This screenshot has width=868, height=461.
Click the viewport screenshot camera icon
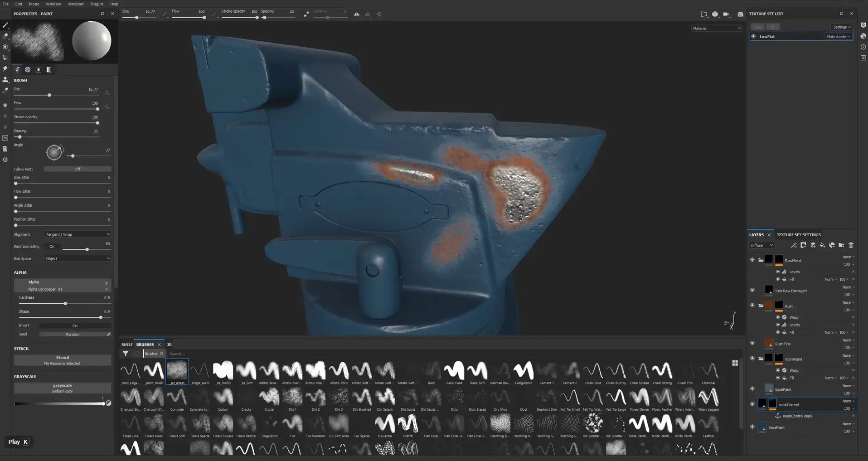point(740,14)
